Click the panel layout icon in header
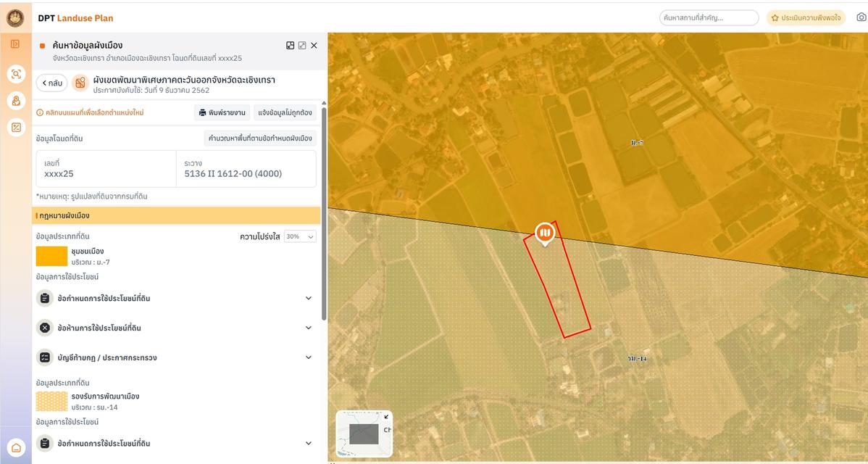868x464 pixels. click(291, 46)
